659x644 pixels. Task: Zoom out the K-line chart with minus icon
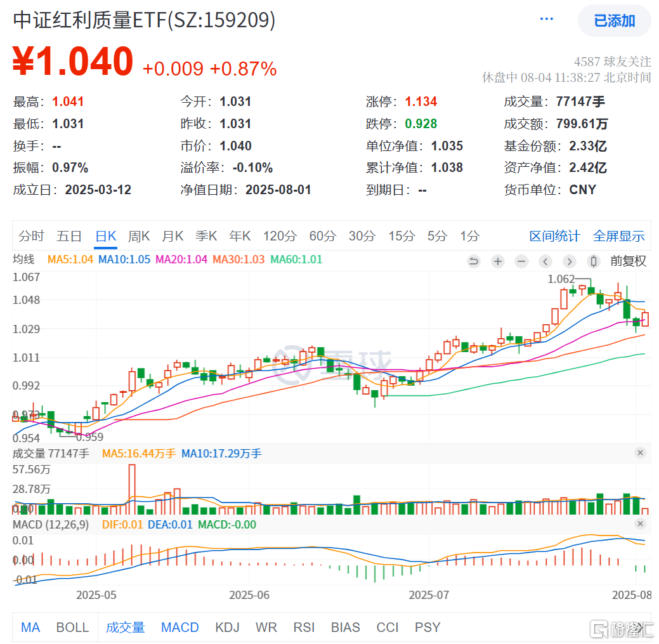[x=521, y=261]
